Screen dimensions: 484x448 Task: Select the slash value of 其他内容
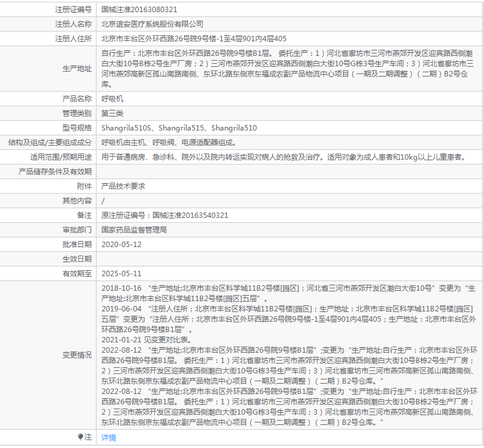(x=103, y=201)
